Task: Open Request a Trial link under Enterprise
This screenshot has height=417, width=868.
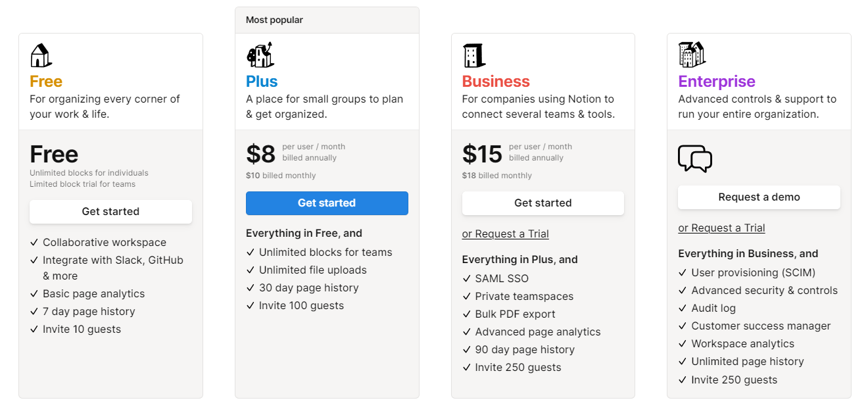Action: (x=721, y=228)
